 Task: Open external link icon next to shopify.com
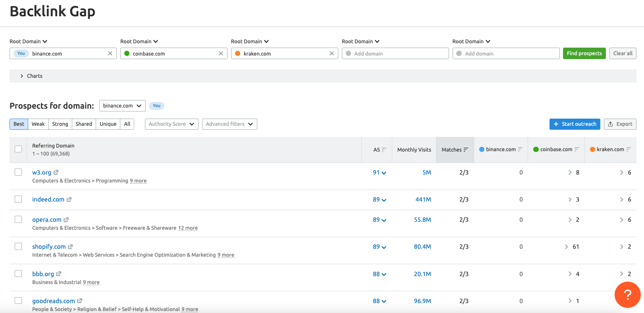tap(70, 247)
